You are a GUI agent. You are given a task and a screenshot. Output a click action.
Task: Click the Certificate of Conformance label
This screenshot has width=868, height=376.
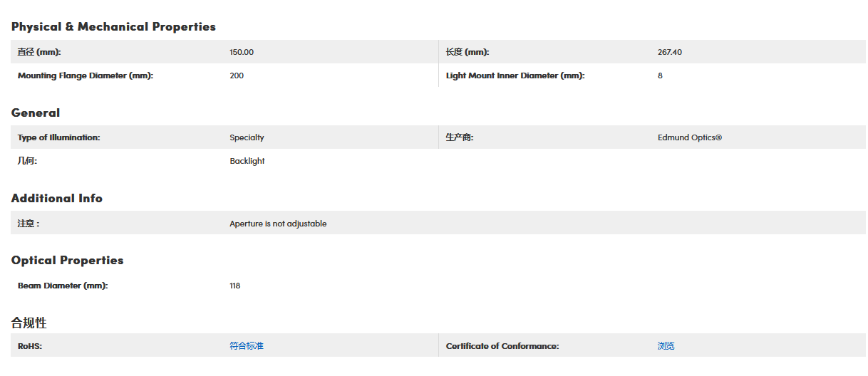click(502, 346)
